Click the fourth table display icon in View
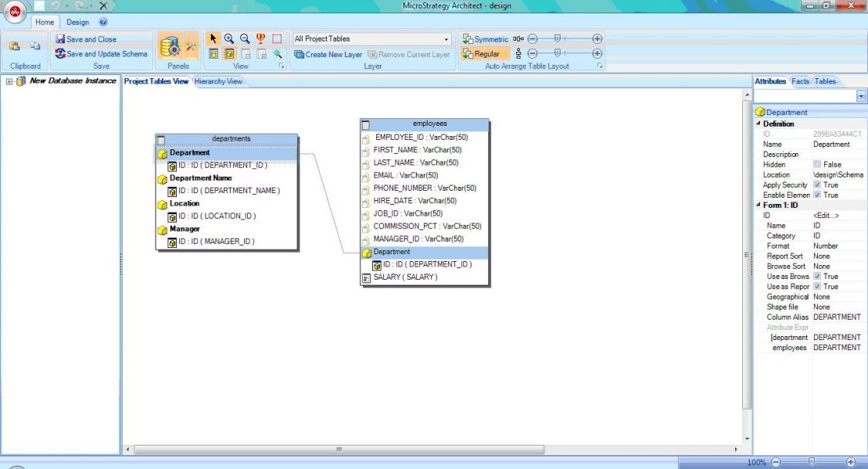The height and width of the screenshot is (469, 868). pyautogui.click(x=261, y=54)
